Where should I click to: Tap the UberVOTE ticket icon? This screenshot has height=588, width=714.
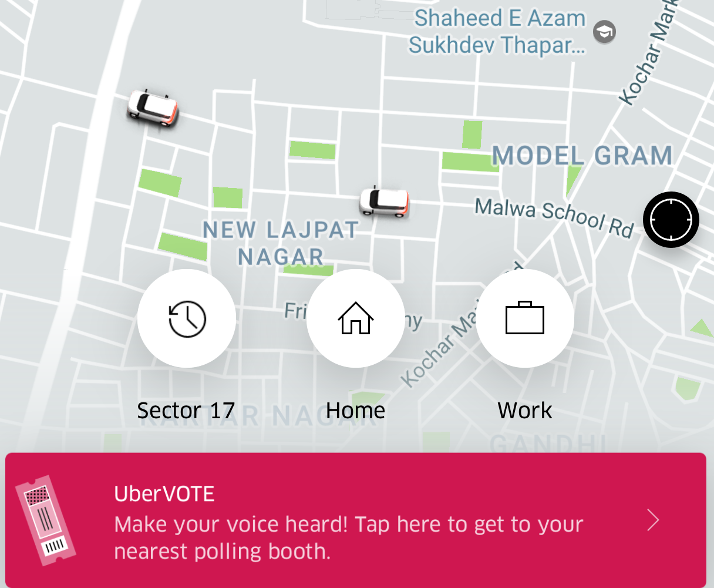click(x=45, y=520)
